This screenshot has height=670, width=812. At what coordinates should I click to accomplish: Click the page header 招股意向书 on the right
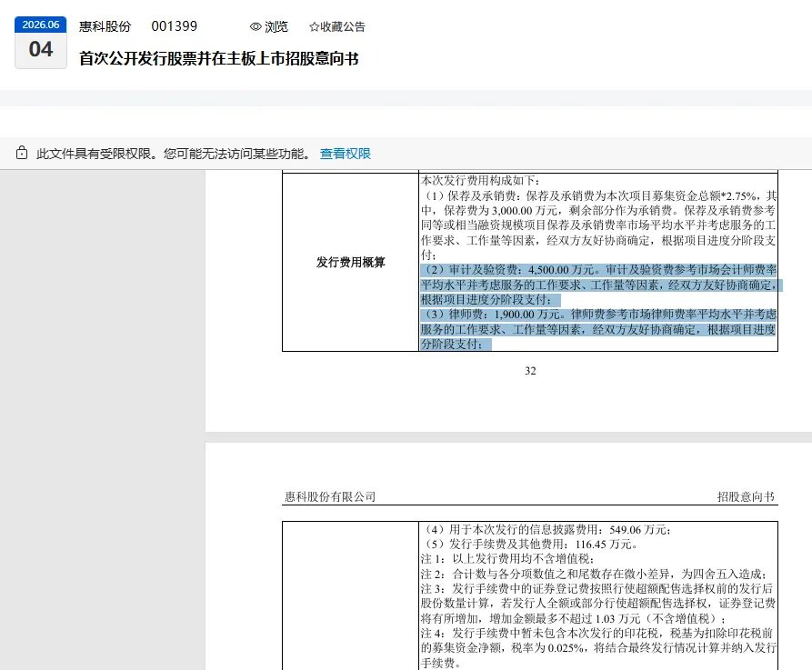tap(746, 496)
